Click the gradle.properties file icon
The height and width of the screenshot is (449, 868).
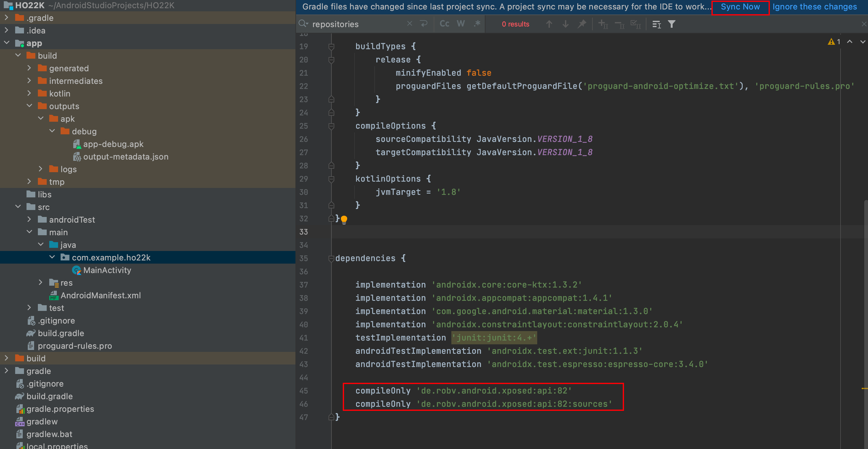tap(20, 409)
